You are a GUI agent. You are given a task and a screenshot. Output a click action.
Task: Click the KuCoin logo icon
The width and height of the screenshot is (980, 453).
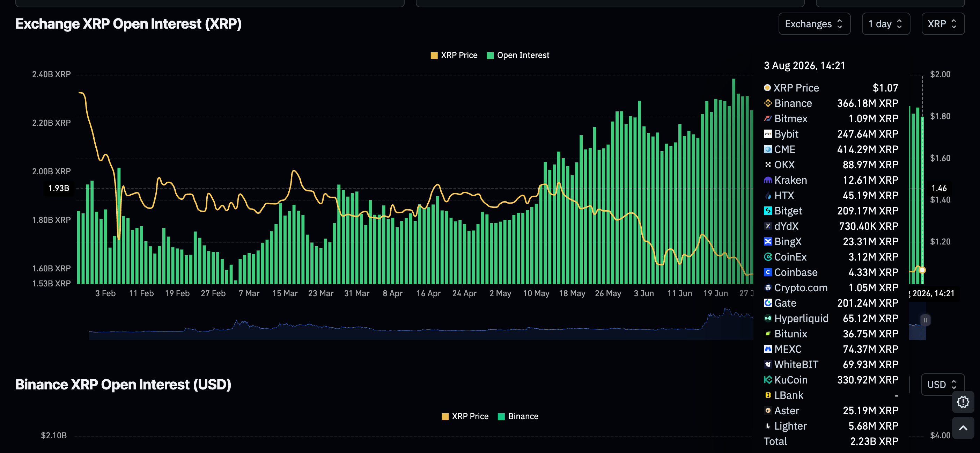pyautogui.click(x=768, y=380)
